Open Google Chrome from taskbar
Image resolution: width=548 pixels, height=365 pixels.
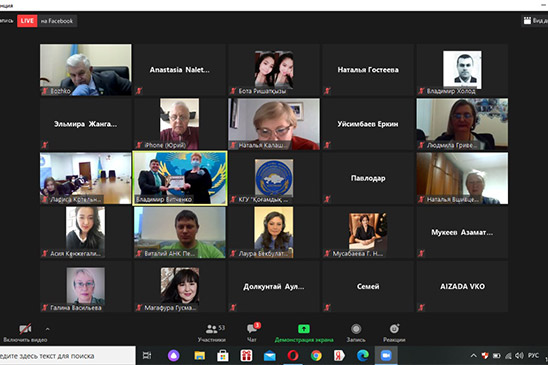click(316, 356)
